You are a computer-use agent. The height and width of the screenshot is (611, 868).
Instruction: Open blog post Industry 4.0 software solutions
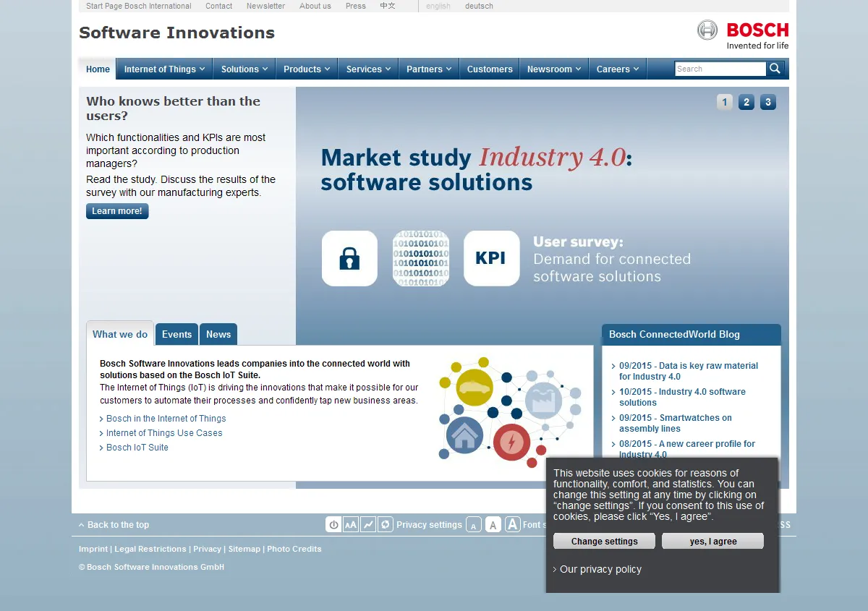(682, 397)
